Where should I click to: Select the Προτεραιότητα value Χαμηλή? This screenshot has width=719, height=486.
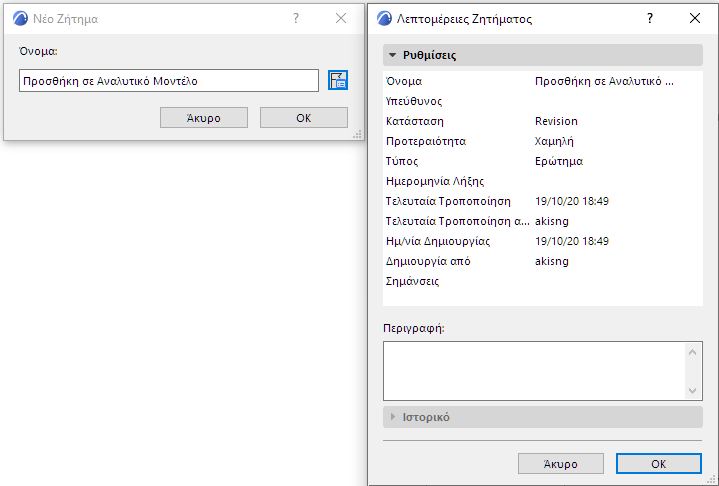pos(554,141)
